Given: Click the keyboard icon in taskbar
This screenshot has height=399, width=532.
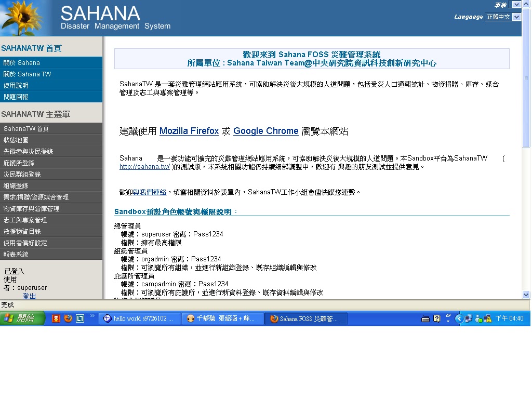Looking at the screenshot, I should (x=425, y=319).
